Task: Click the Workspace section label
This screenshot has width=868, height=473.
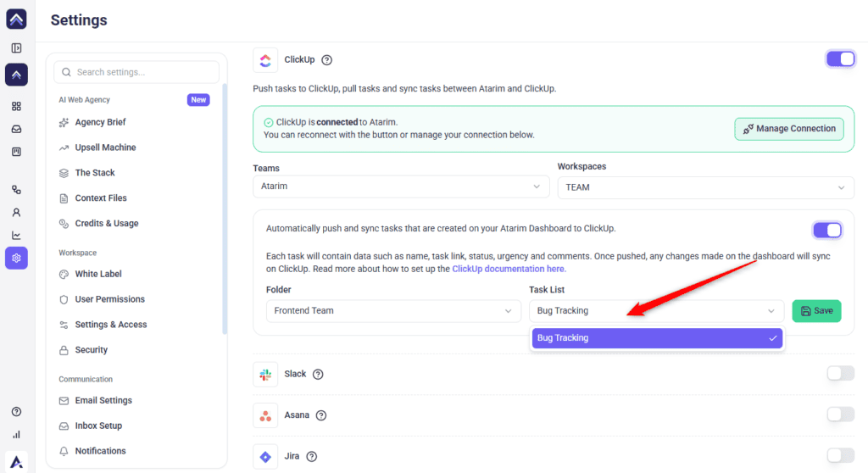Action: coord(77,253)
